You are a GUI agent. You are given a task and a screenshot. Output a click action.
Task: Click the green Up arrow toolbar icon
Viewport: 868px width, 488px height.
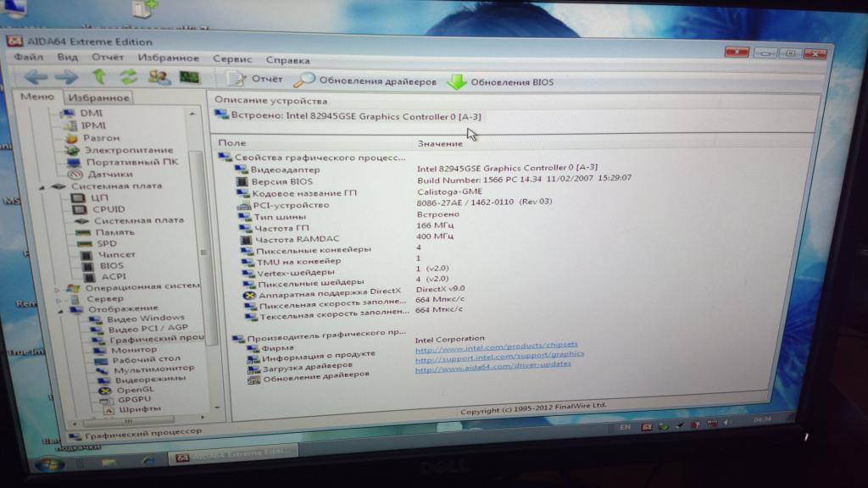click(100, 76)
